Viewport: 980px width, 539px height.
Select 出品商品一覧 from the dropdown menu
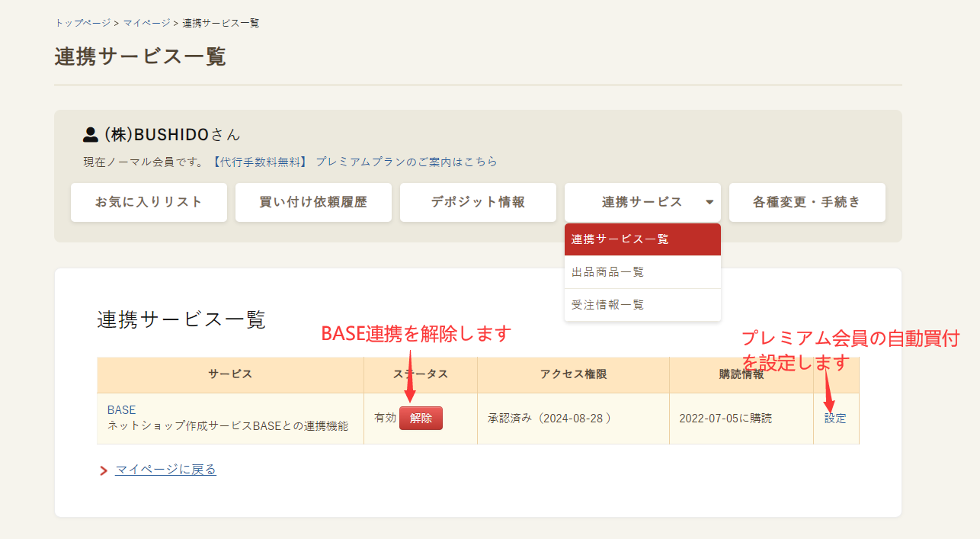pos(642,272)
